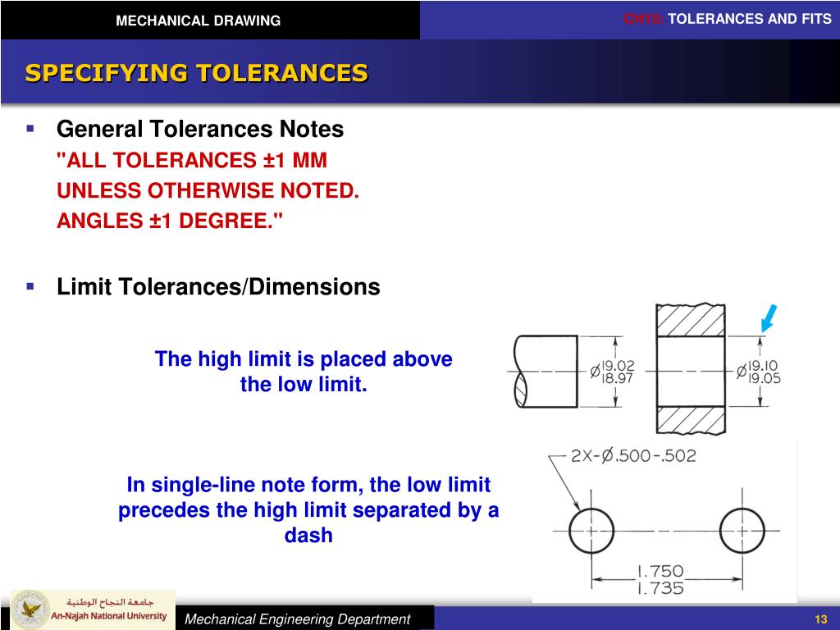Click the square bullet beside Limit Tolerances/Dimensions
Screen dimensions: 840x630
(30, 286)
